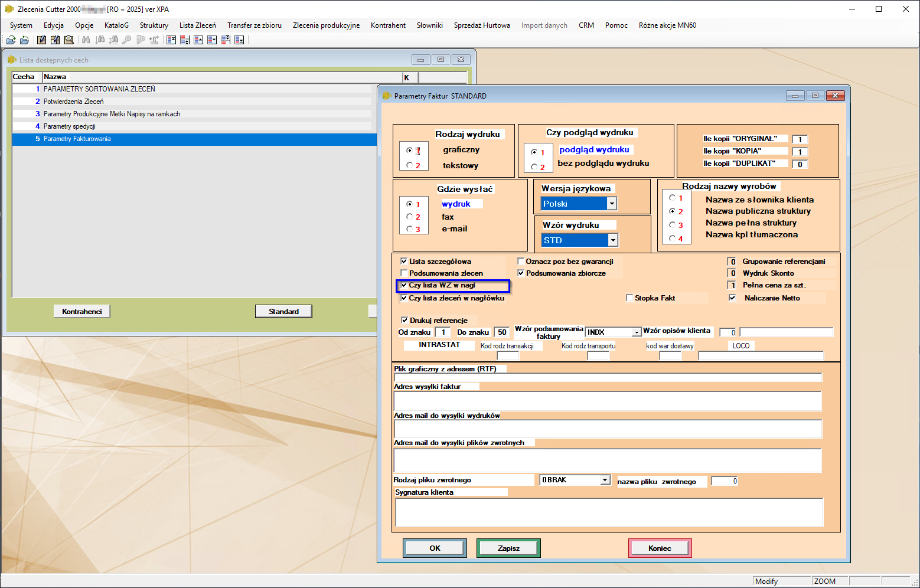
Task: Open the Słowniki menu
Action: coord(429,25)
